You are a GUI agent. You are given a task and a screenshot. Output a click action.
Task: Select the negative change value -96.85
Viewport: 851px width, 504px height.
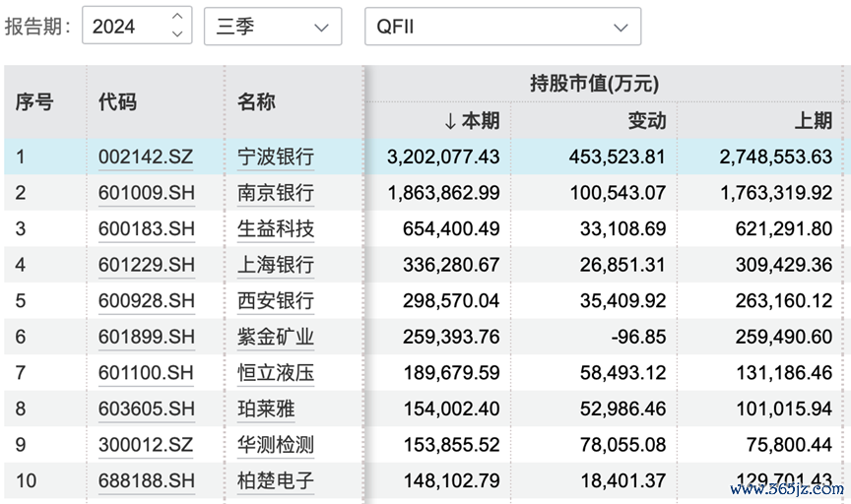[638, 337]
